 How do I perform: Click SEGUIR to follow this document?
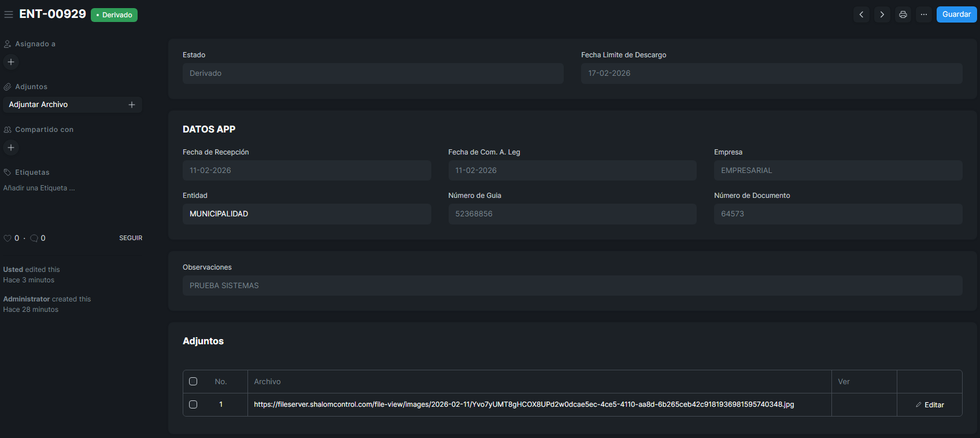click(131, 238)
